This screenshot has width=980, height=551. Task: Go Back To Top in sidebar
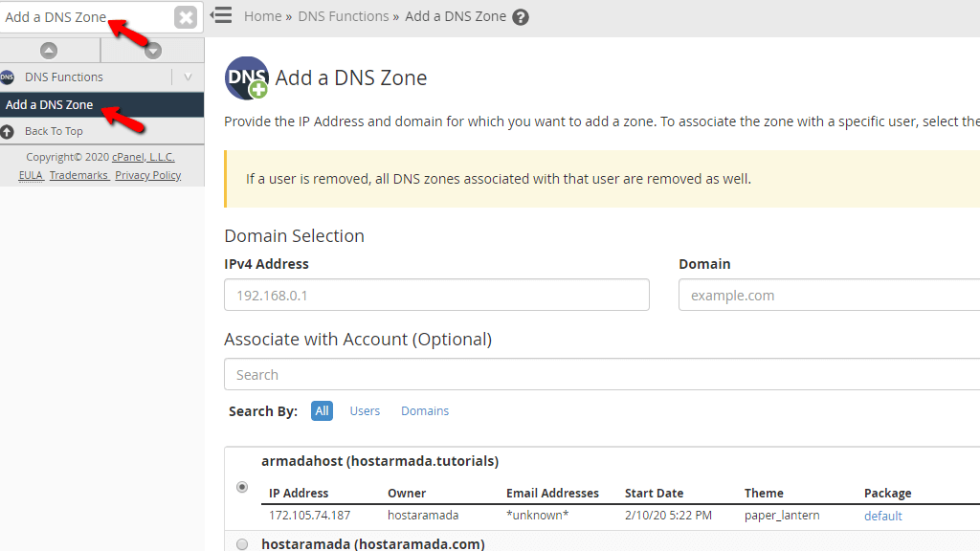point(54,131)
